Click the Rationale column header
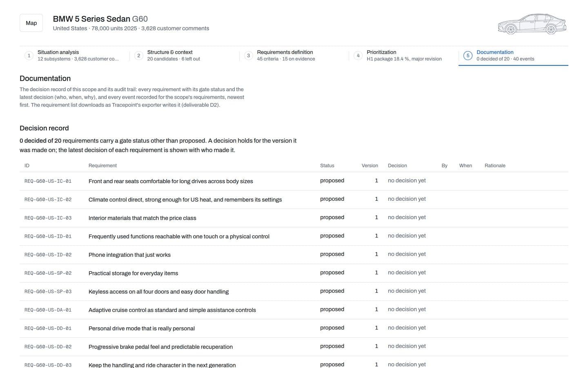This screenshot has width=588, height=368. point(495,166)
